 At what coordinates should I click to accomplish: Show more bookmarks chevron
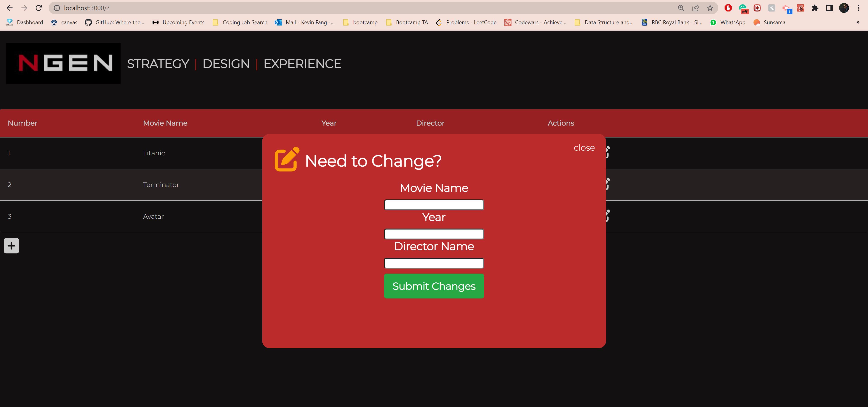(x=858, y=22)
